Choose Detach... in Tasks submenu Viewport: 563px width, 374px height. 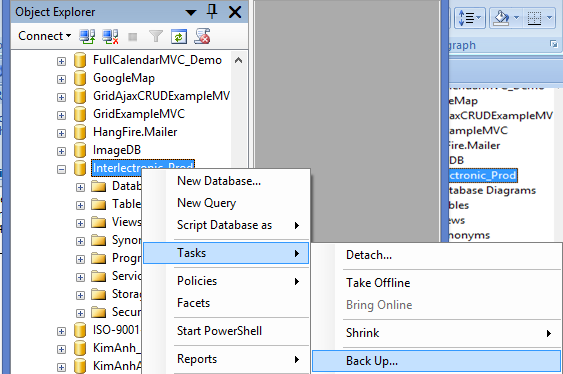point(437,255)
